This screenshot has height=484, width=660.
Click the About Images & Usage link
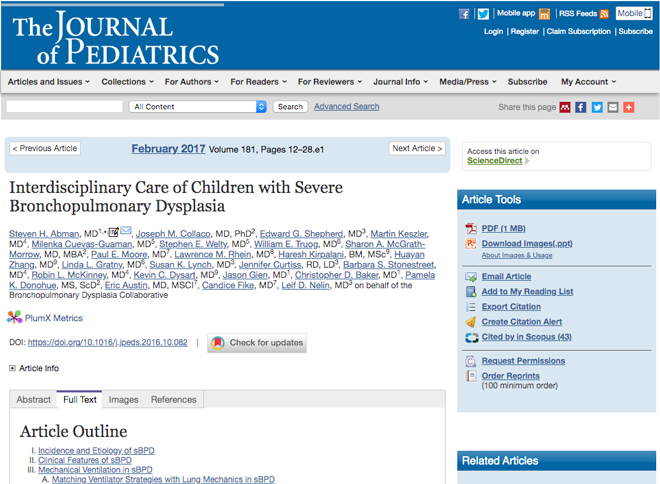517,255
